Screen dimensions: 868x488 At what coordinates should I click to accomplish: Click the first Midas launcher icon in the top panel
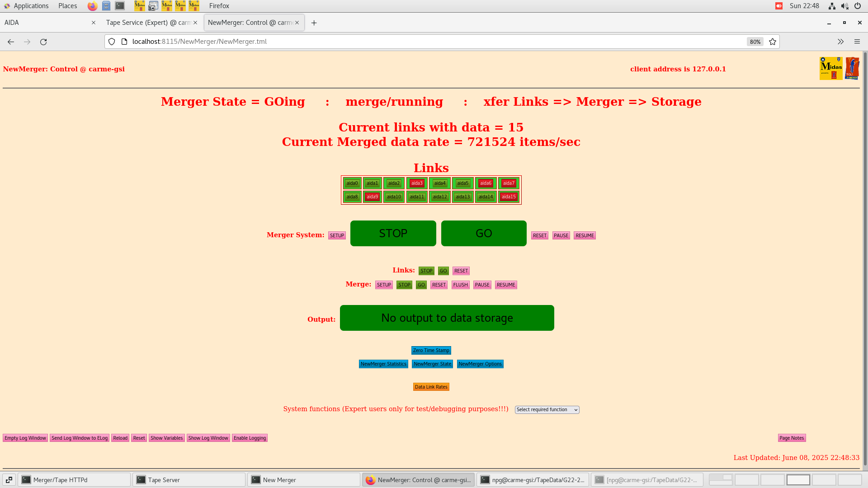pyautogui.click(x=139, y=6)
